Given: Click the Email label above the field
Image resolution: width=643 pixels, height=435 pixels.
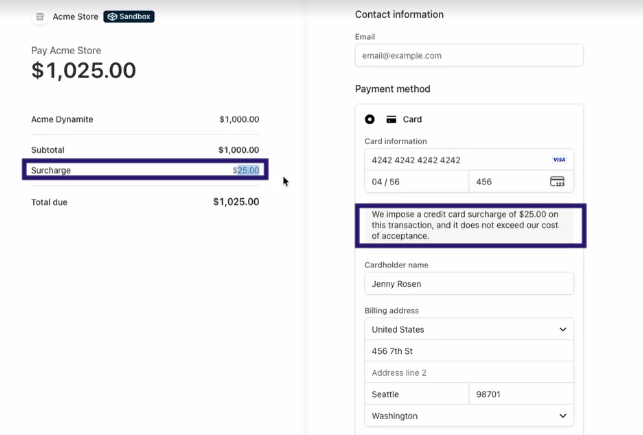Looking at the screenshot, I should [x=365, y=37].
